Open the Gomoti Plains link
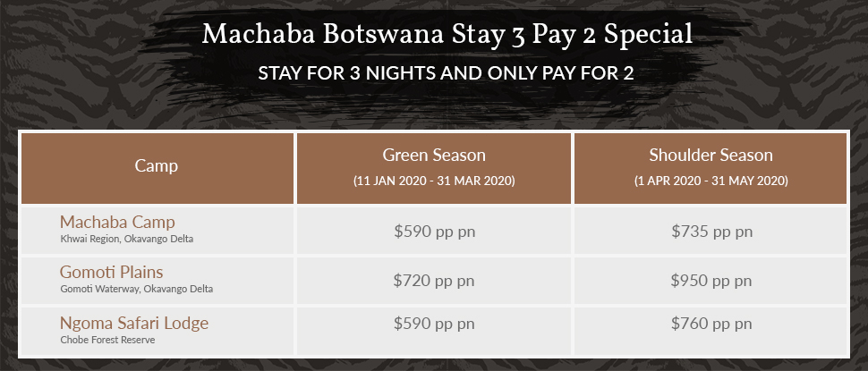 coord(112,272)
